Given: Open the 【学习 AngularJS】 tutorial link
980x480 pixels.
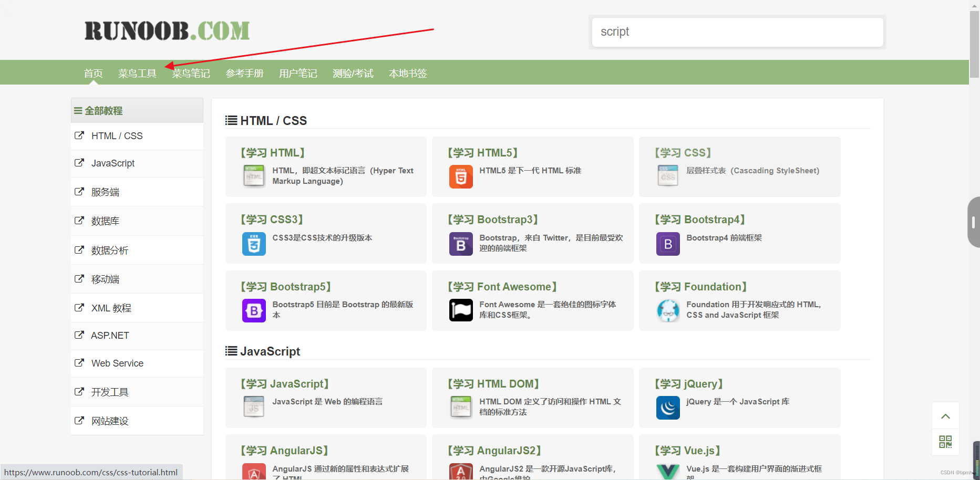Looking at the screenshot, I should tap(284, 451).
